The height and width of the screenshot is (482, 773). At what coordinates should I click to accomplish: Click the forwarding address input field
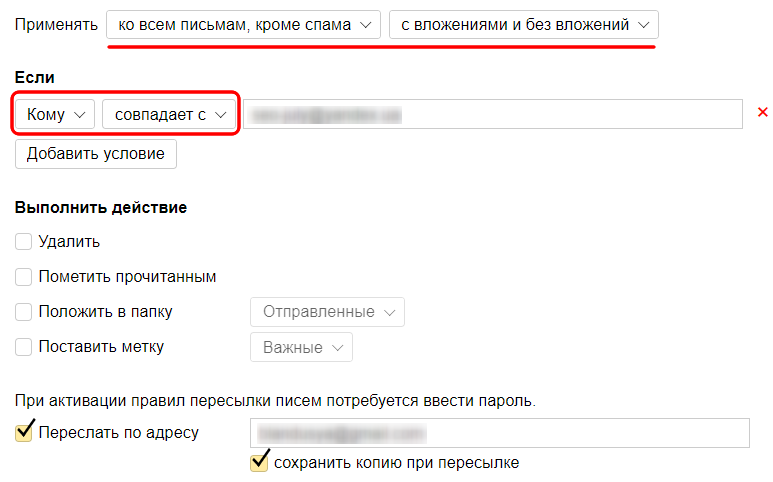point(500,433)
